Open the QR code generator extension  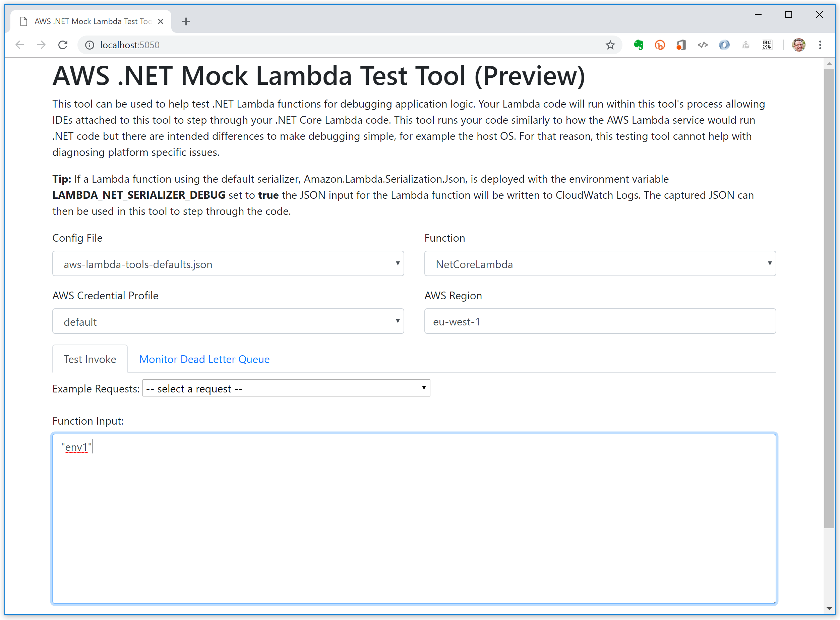pyautogui.click(x=767, y=45)
